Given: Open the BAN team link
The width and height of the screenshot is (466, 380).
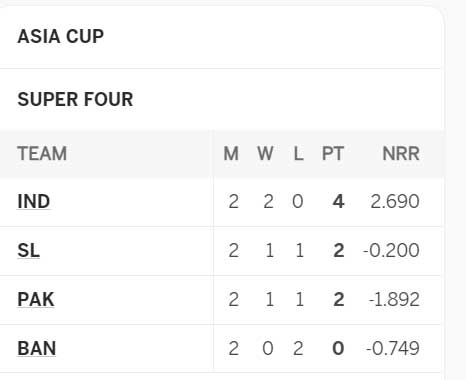Looking at the screenshot, I should 37,348.
